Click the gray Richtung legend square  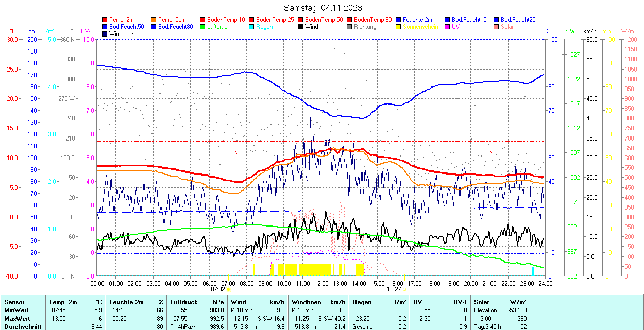point(350,27)
